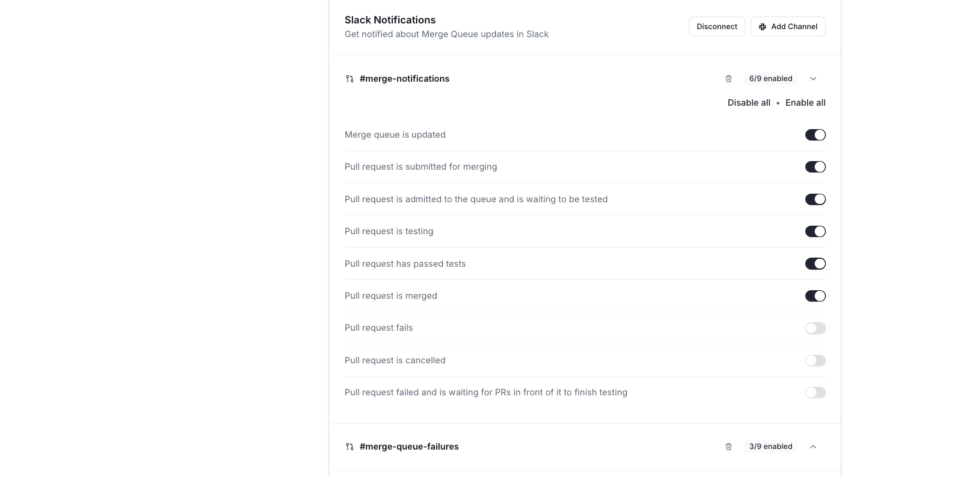The width and height of the screenshot is (980, 477).
Task: Delete the #merge-queue-failures channel via trash icon
Action: point(728,447)
